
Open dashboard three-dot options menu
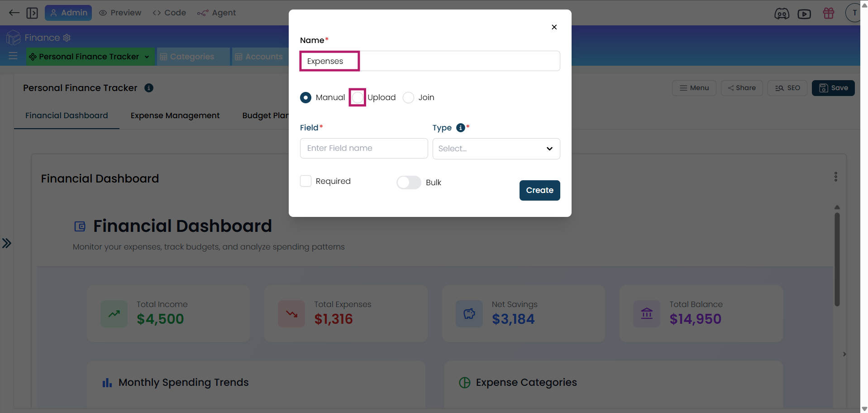(x=836, y=177)
